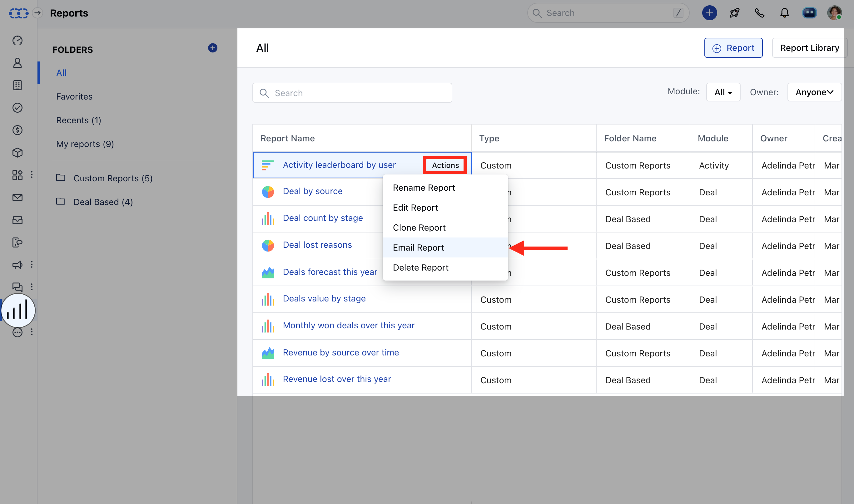
Task: Open Deals value by stage report
Action: point(324,299)
